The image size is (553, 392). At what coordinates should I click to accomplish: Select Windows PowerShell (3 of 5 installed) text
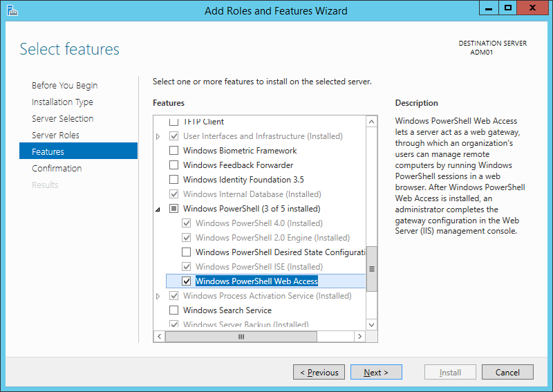[252, 209]
